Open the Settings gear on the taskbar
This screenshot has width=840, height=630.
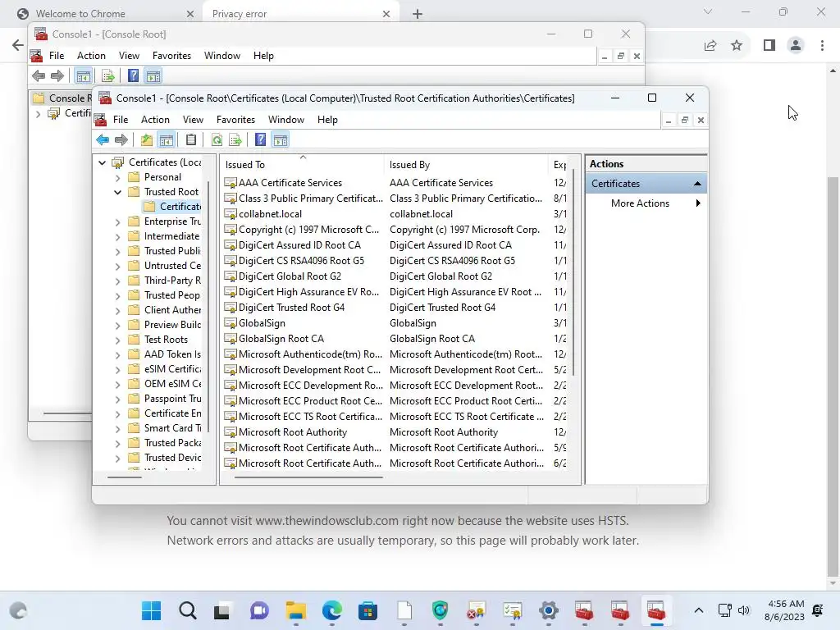[x=549, y=610]
